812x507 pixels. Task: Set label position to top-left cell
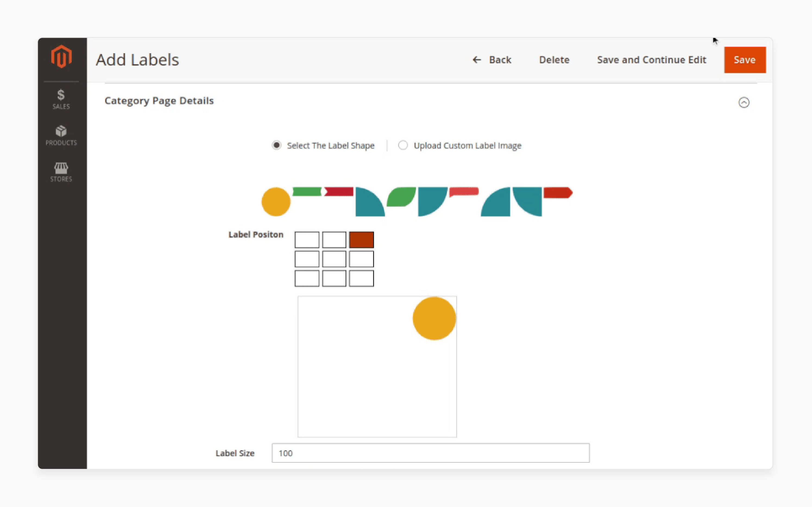pyautogui.click(x=307, y=240)
